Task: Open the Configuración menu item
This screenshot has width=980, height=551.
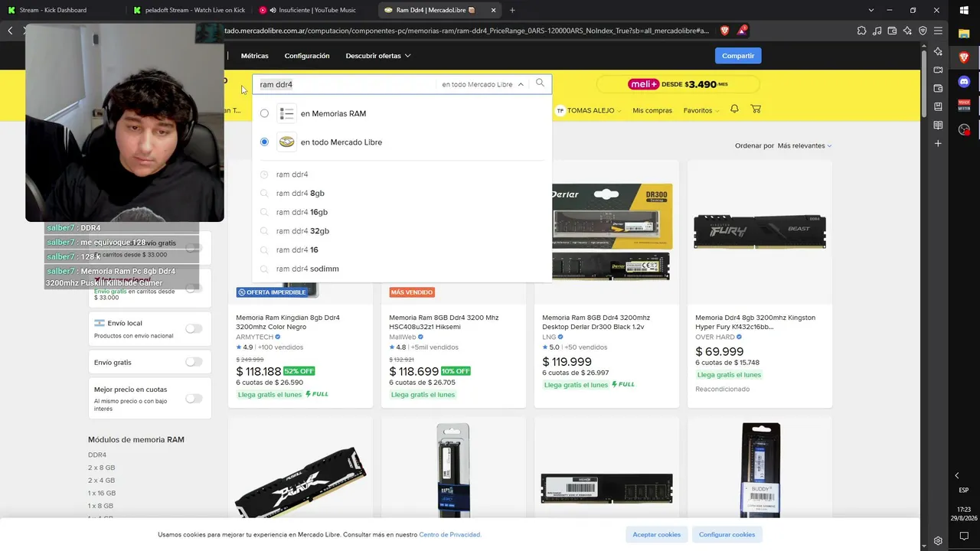Action: tap(307, 56)
